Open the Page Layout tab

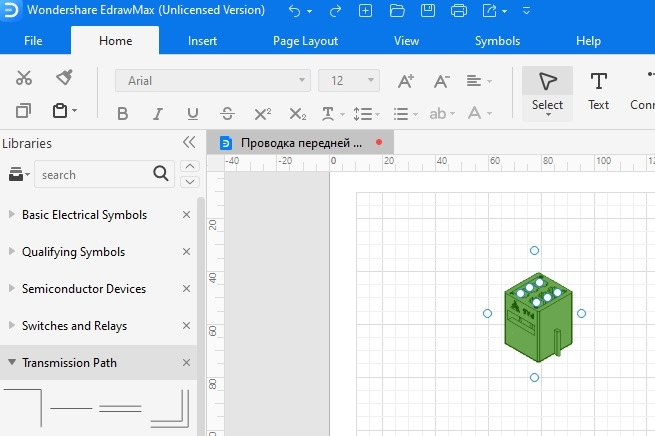pos(305,41)
